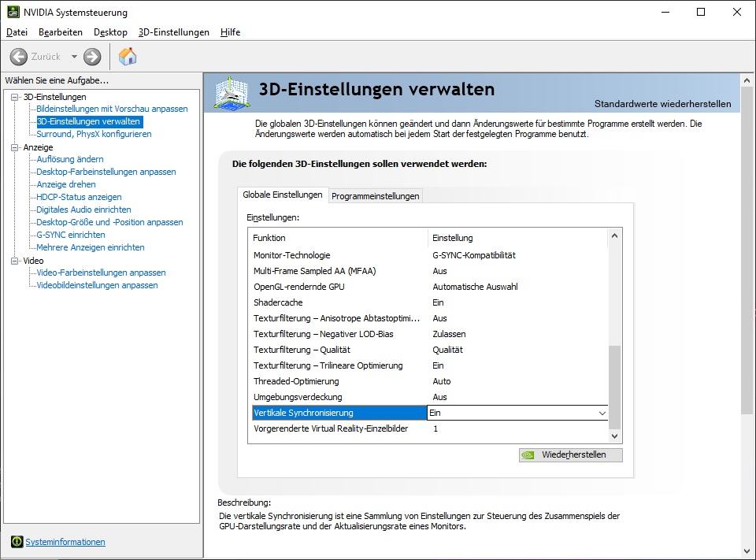Click the Automatische Auswahl value

[475, 287]
